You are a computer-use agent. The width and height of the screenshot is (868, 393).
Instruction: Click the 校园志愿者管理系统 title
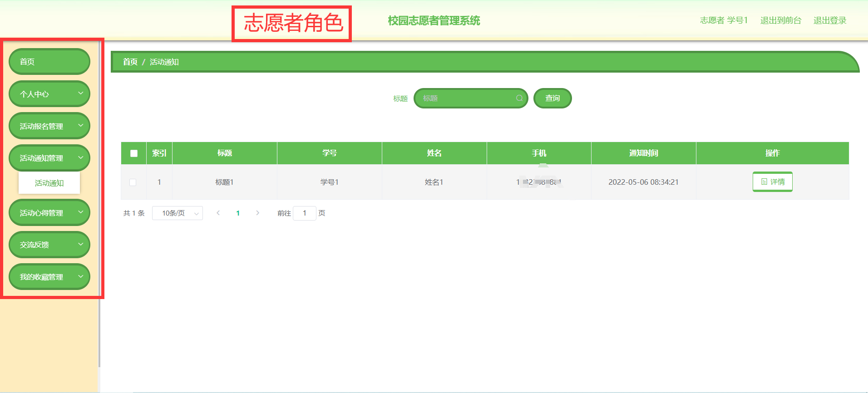tap(434, 21)
